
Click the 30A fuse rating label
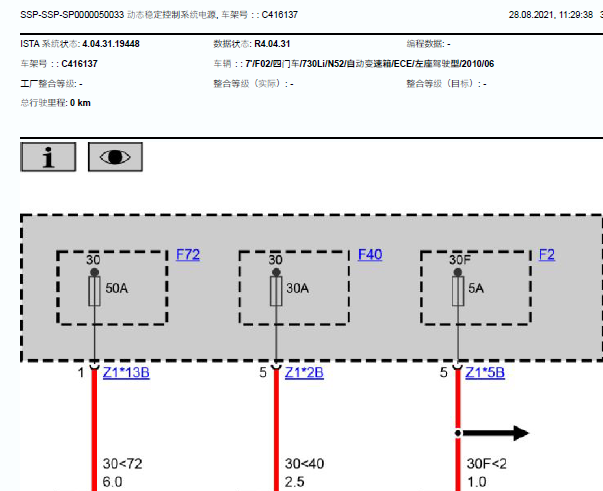(x=297, y=288)
